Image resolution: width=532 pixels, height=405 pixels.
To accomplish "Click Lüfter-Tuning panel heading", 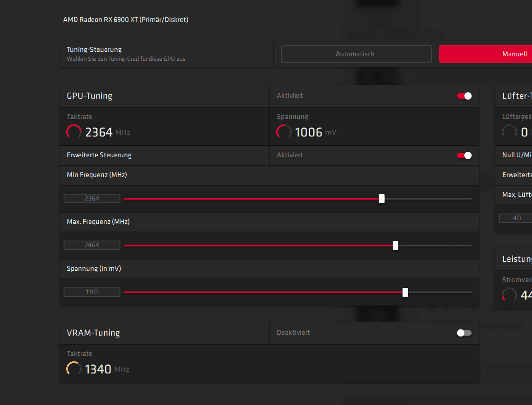I will click(517, 96).
